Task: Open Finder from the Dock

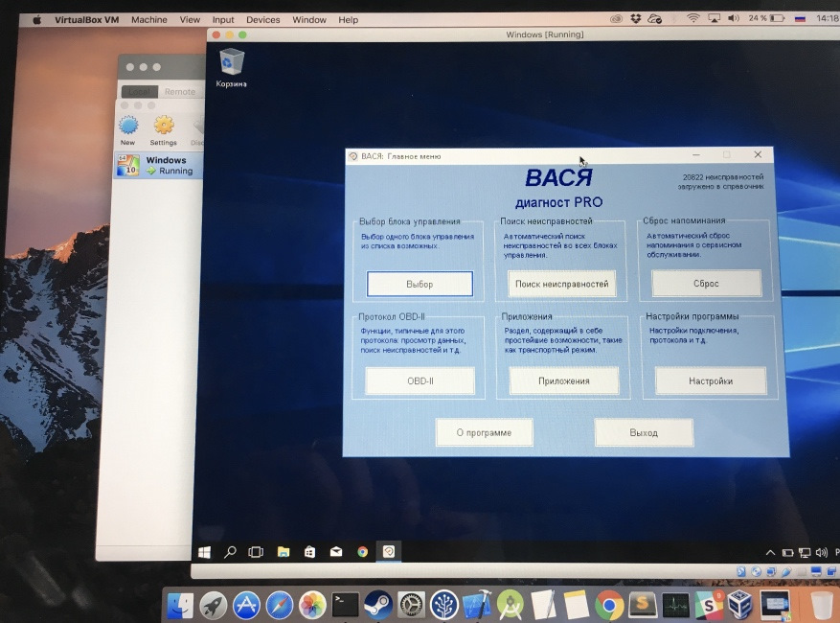Action: pyautogui.click(x=180, y=606)
